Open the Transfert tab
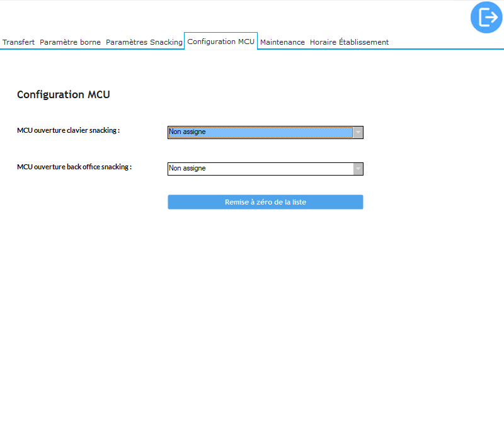 click(18, 42)
